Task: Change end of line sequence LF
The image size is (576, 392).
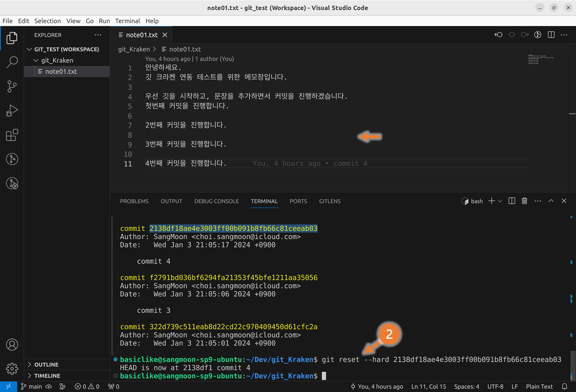Action: [515, 387]
